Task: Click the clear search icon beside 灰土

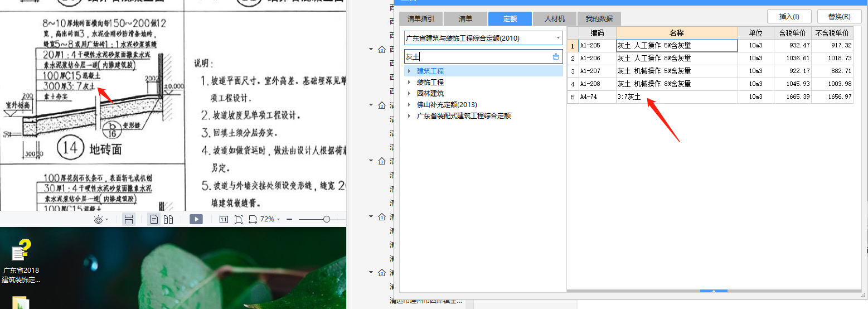Action: point(555,56)
